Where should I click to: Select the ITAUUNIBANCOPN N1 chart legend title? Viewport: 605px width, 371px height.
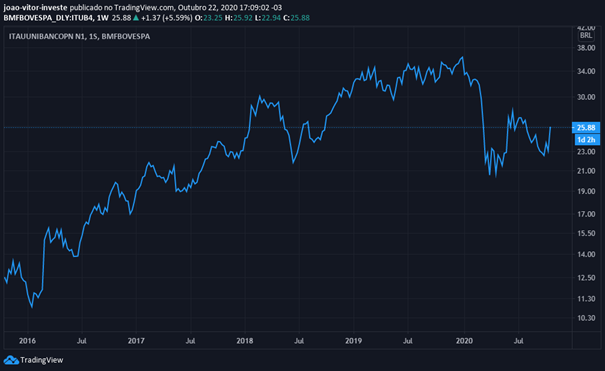[79, 36]
